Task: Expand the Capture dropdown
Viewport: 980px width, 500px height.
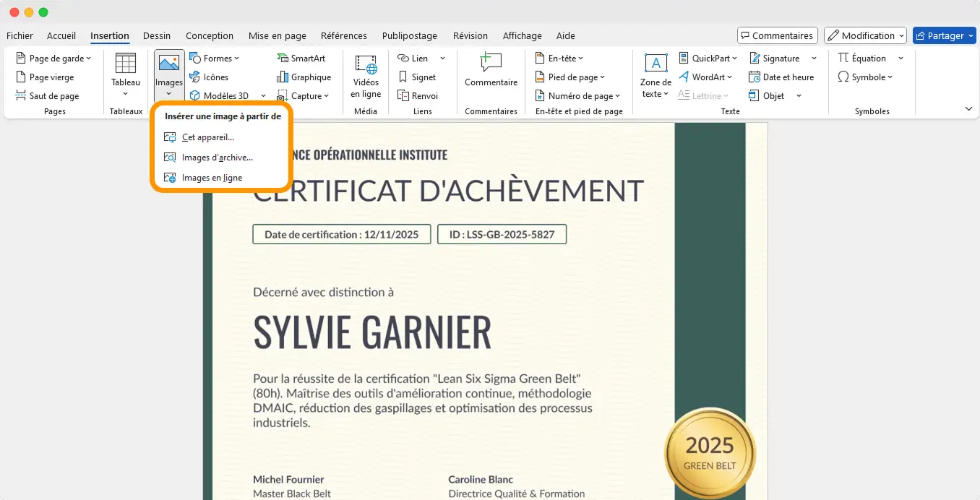Action: [x=304, y=96]
